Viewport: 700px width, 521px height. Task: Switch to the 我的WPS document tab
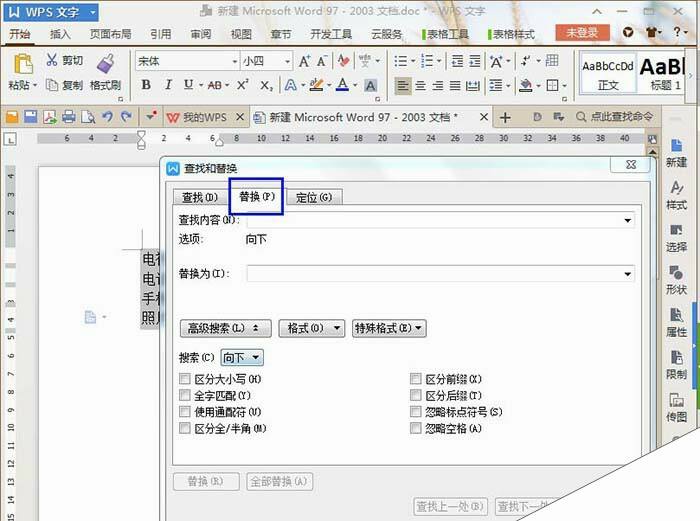tap(205, 117)
